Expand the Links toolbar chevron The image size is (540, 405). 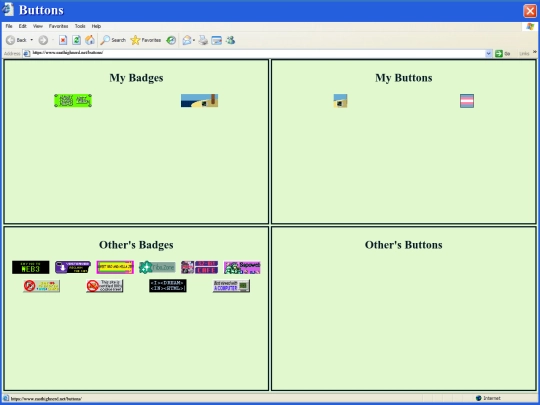click(x=534, y=52)
